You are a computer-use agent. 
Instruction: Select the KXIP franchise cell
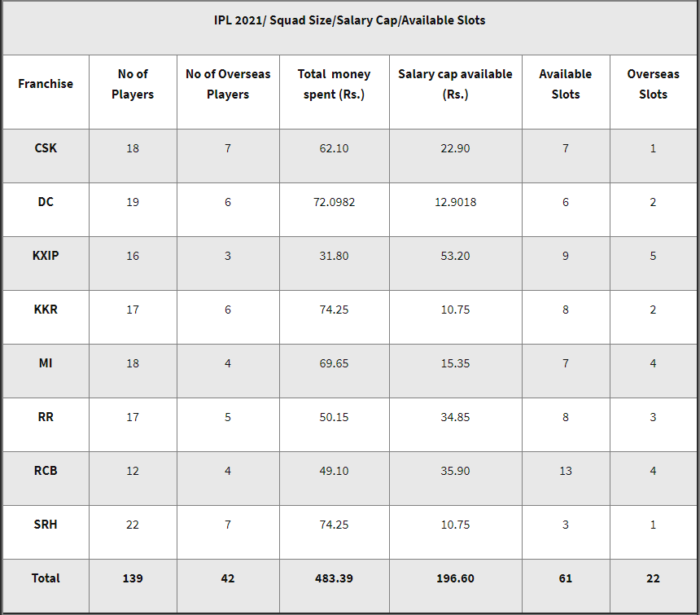coord(46,256)
